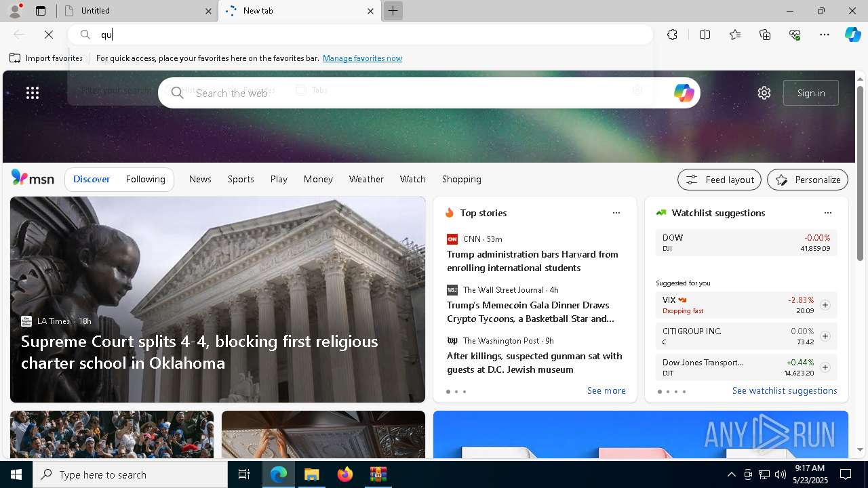Open the Money section
The height and width of the screenshot is (488, 868).
318,179
